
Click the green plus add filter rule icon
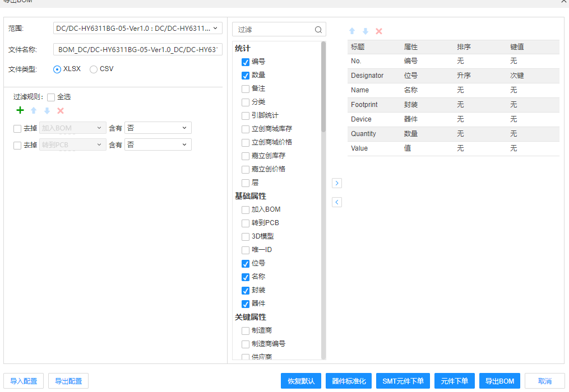click(20, 111)
